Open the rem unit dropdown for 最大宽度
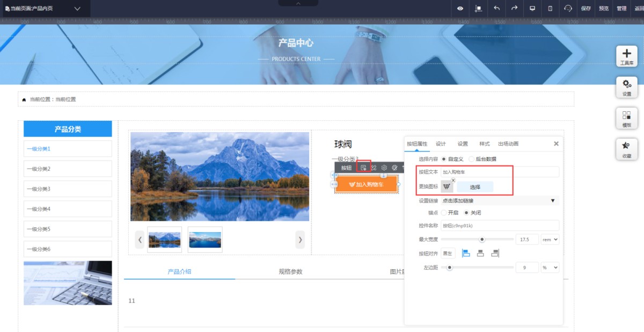 pyautogui.click(x=550, y=240)
